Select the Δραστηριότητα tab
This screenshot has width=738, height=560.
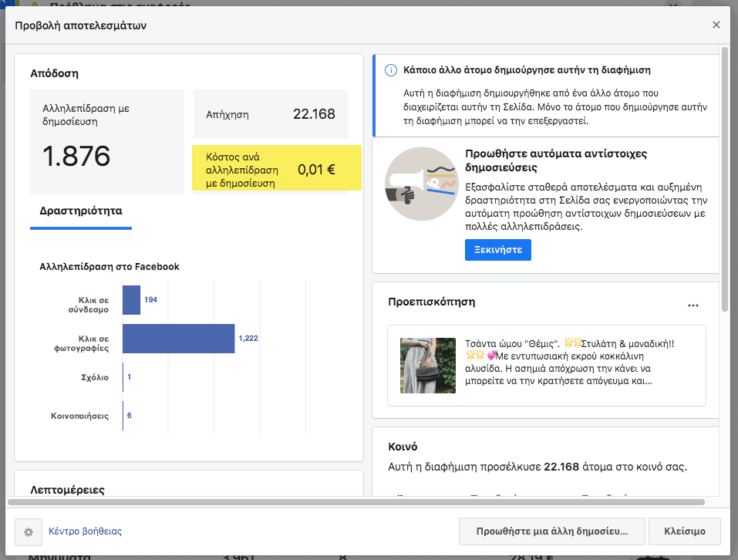click(x=80, y=211)
